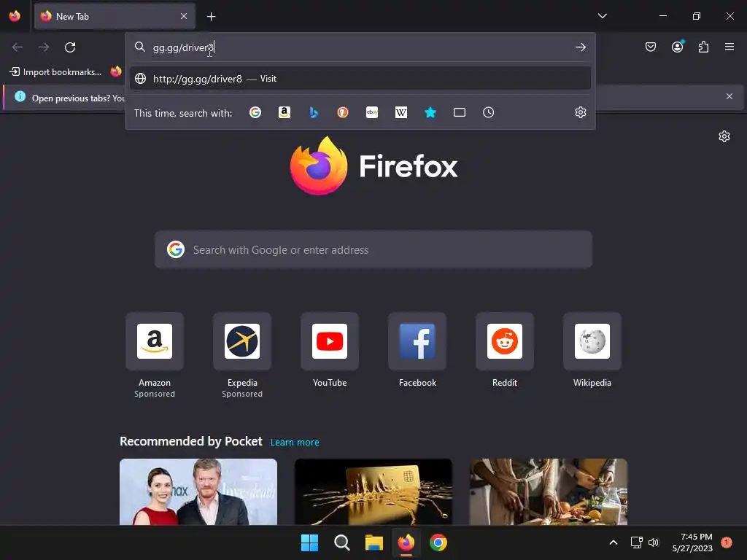The height and width of the screenshot is (560, 747).
Task: Open the network tray icon
Action: tap(636, 542)
